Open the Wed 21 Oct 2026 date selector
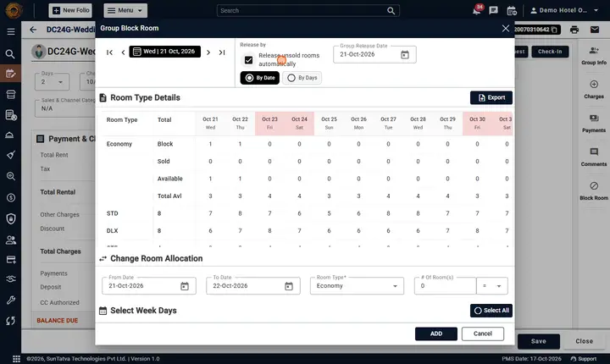Screen dimensions: 610x364 pyautogui.click(x=165, y=52)
